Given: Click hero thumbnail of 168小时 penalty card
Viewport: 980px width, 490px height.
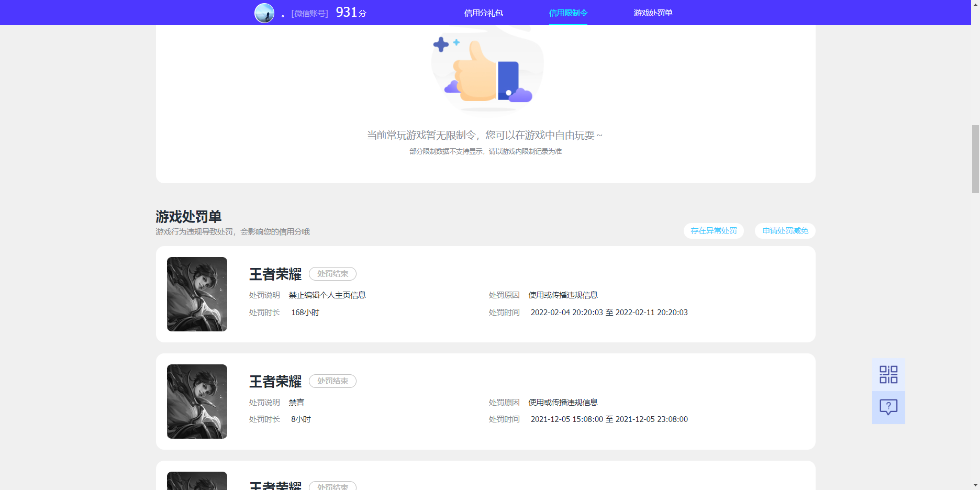Looking at the screenshot, I should tap(197, 294).
